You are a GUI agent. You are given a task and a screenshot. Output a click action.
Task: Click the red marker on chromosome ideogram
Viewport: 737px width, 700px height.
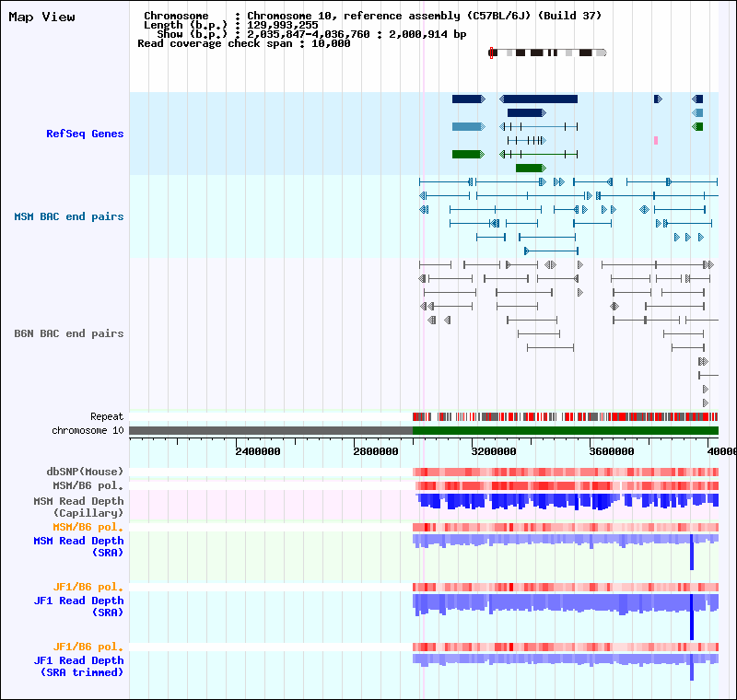(x=491, y=52)
